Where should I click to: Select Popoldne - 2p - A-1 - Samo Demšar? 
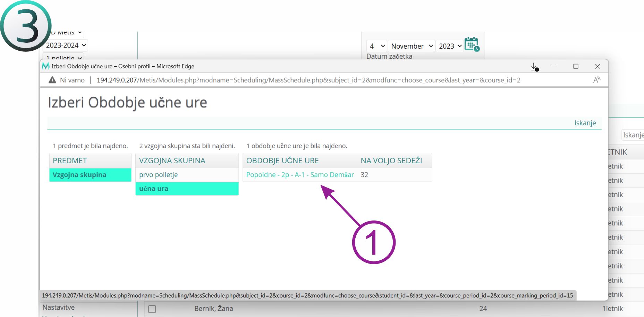tap(300, 175)
